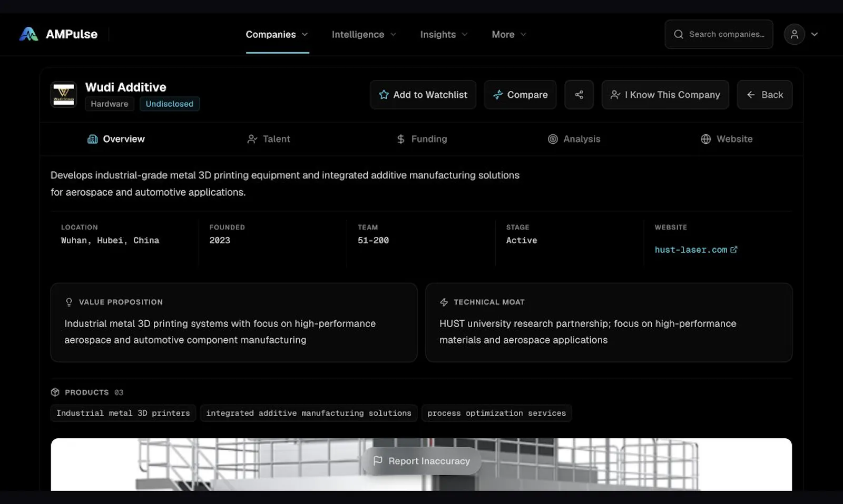Expand the Intelligence chevron arrow
Screen dimensions: 843x504
[x=393, y=34]
